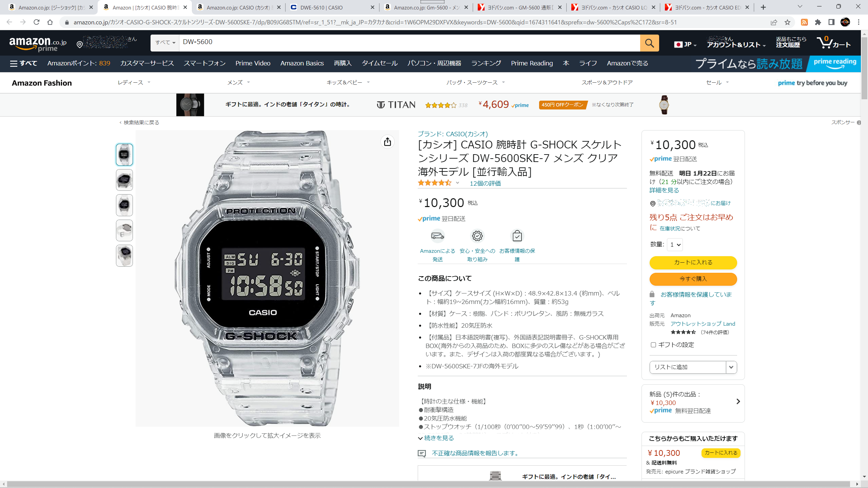Open the 12個の評価 reviews link
The height and width of the screenshot is (488, 868).
[x=485, y=183]
